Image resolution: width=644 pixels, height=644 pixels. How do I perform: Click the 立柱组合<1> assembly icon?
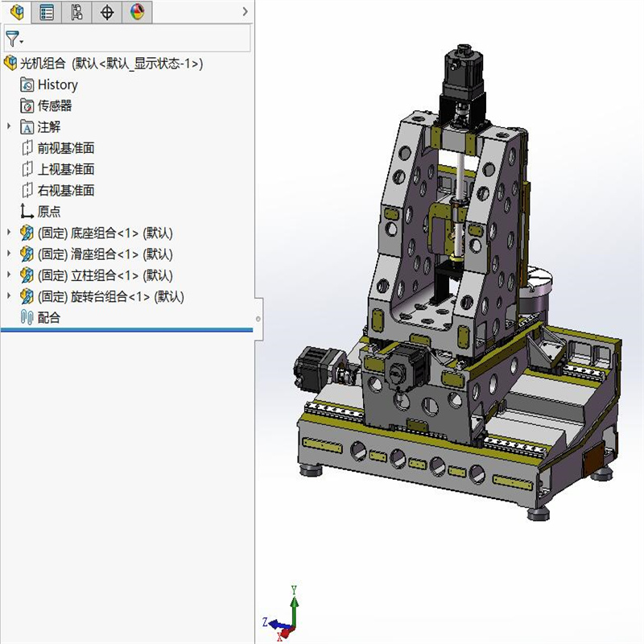point(27,275)
